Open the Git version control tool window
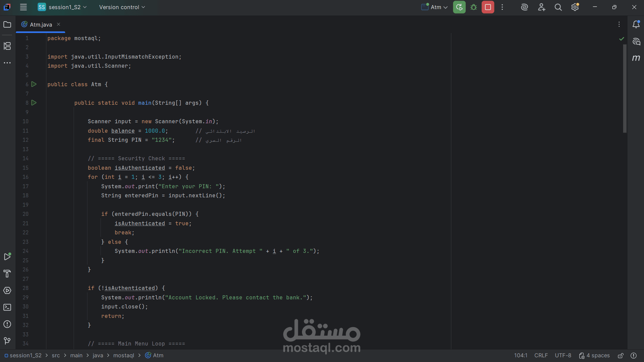The width and height of the screenshot is (644, 362). point(7,341)
